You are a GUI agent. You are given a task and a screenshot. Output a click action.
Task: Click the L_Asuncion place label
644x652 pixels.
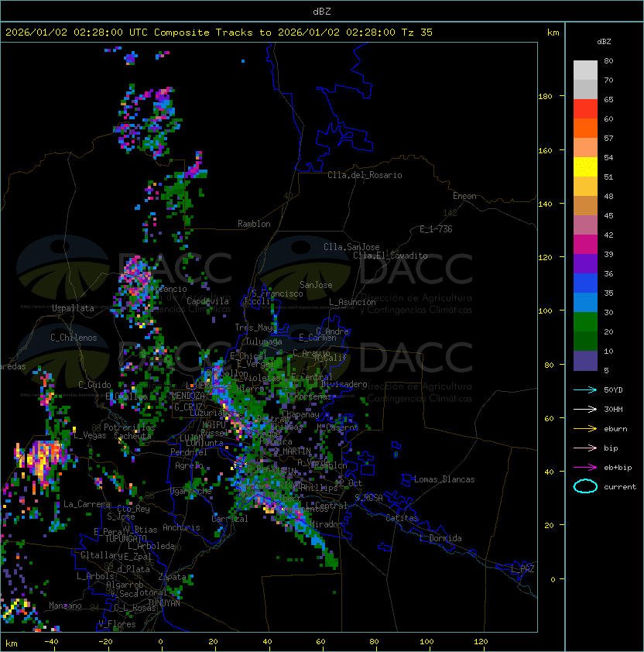point(352,302)
